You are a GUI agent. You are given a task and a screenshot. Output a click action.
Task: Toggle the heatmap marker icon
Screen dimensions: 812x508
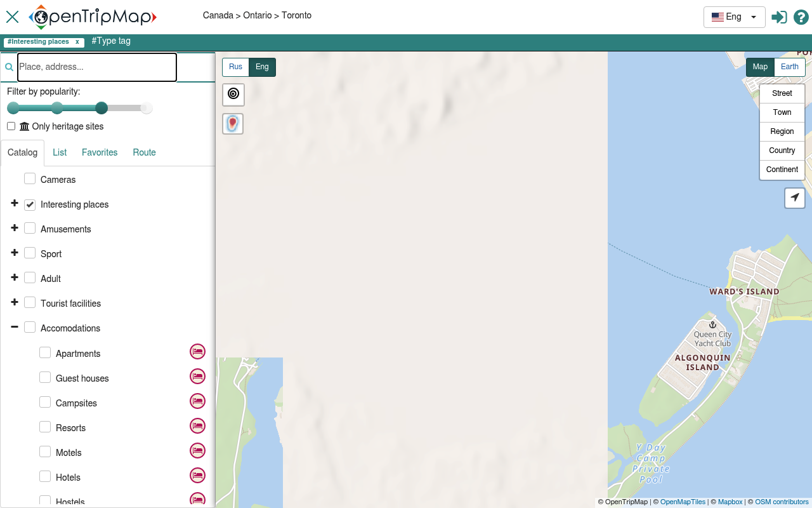pyautogui.click(x=233, y=123)
